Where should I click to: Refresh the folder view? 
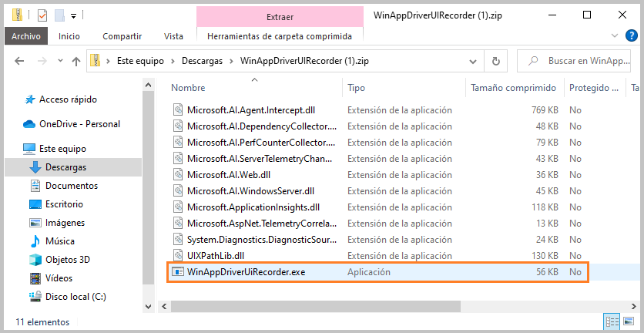[x=496, y=61]
